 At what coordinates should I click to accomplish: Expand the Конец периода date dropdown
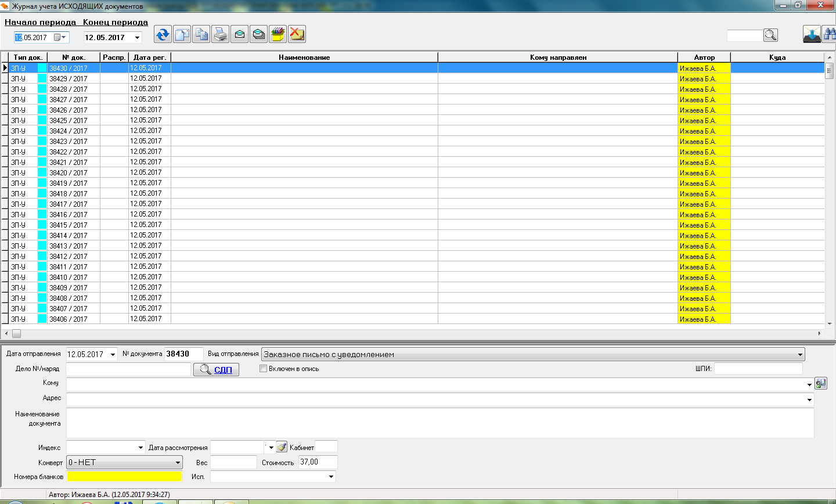(x=137, y=38)
